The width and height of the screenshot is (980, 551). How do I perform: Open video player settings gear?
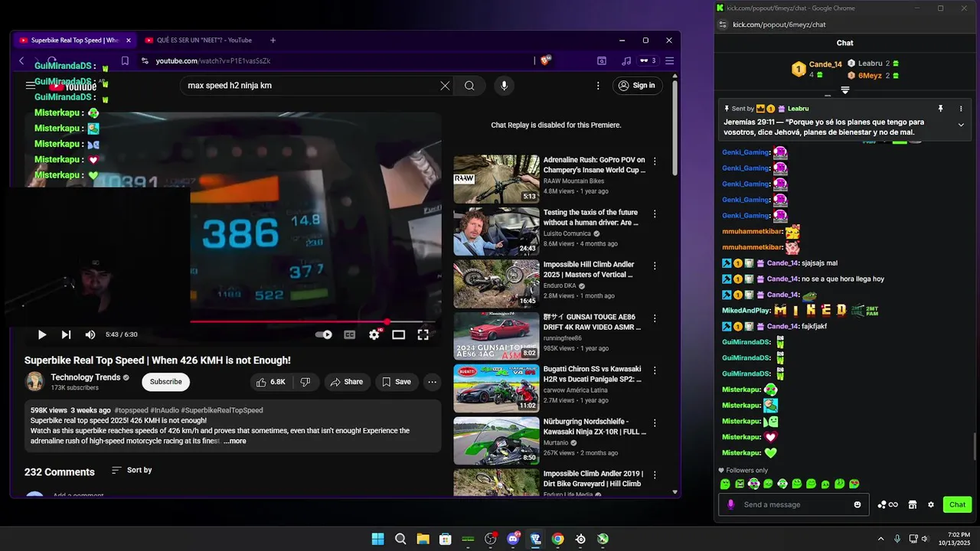(x=374, y=334)
